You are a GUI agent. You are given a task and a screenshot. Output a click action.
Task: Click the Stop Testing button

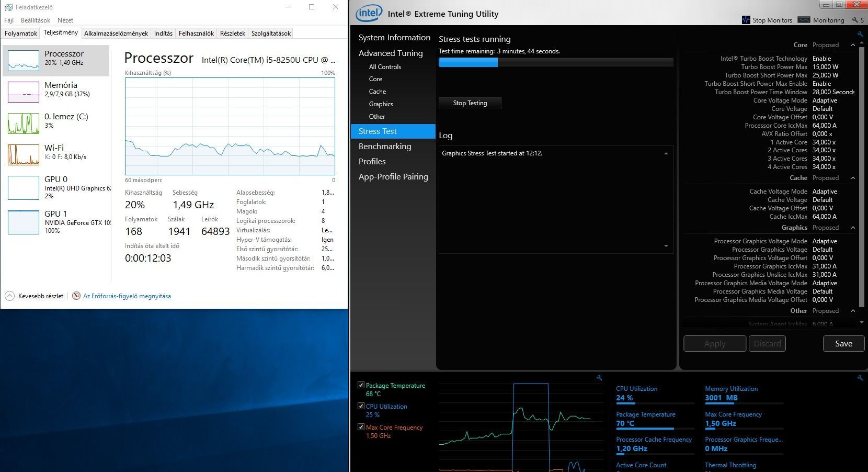pyautogui.click(x=470, y=103)
